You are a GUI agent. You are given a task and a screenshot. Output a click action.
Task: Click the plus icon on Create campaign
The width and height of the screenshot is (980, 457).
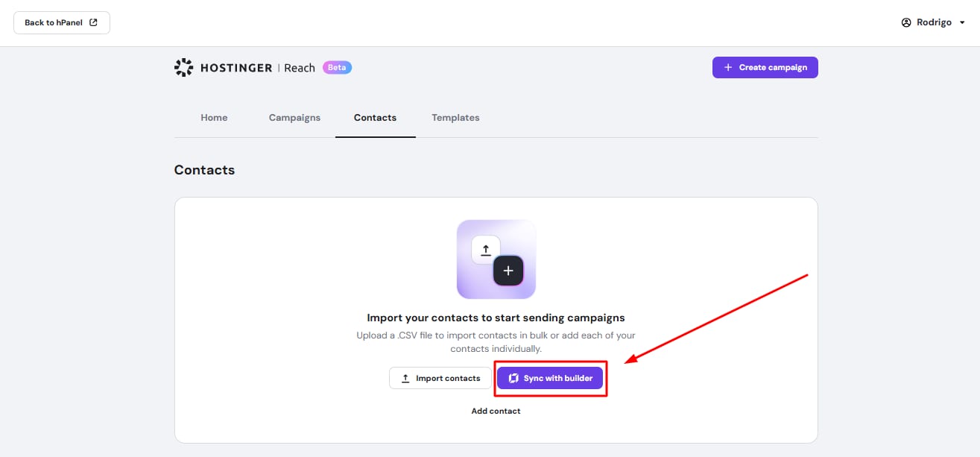[728, 68]
